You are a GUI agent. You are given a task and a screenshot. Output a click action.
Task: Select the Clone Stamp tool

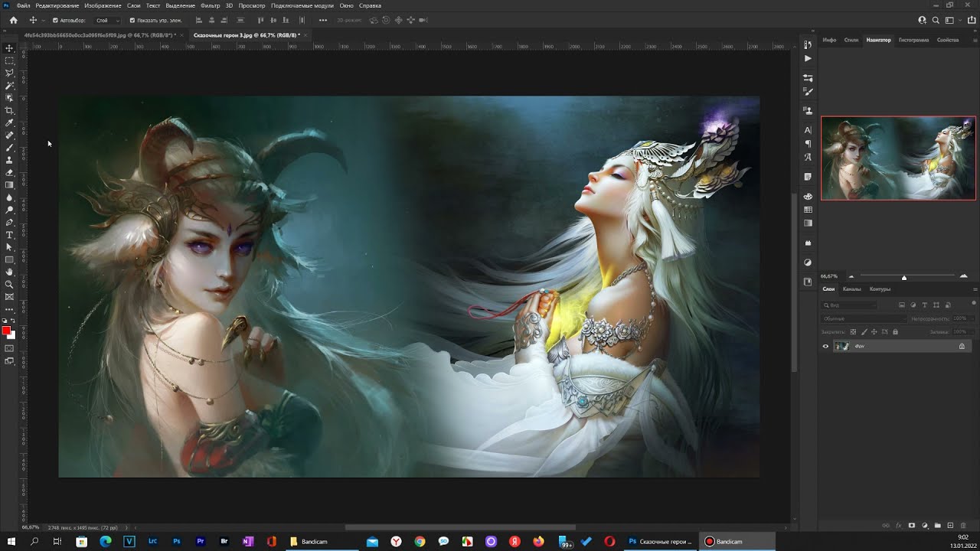pyautogui.click(x=9, y=160)
